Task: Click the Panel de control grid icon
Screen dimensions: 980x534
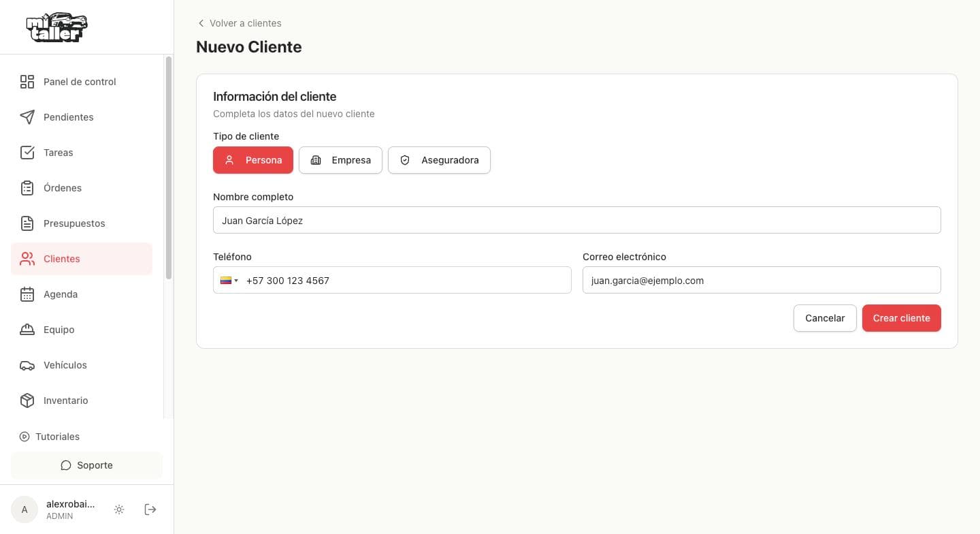Action: 27,82
